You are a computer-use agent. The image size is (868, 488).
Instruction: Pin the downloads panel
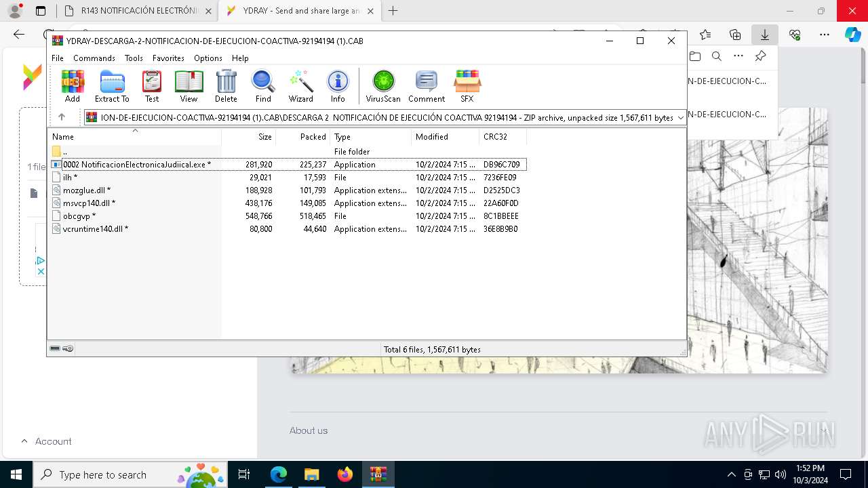761,56
